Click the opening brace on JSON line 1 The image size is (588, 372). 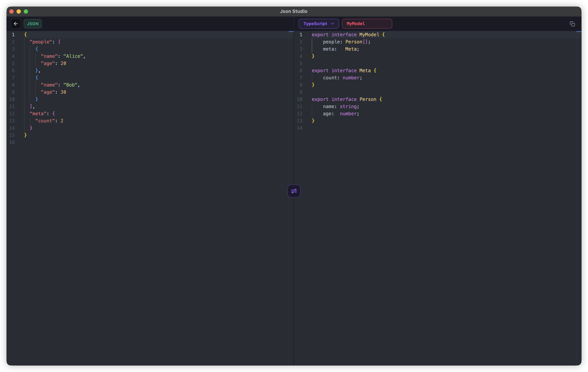coord(25,35)
